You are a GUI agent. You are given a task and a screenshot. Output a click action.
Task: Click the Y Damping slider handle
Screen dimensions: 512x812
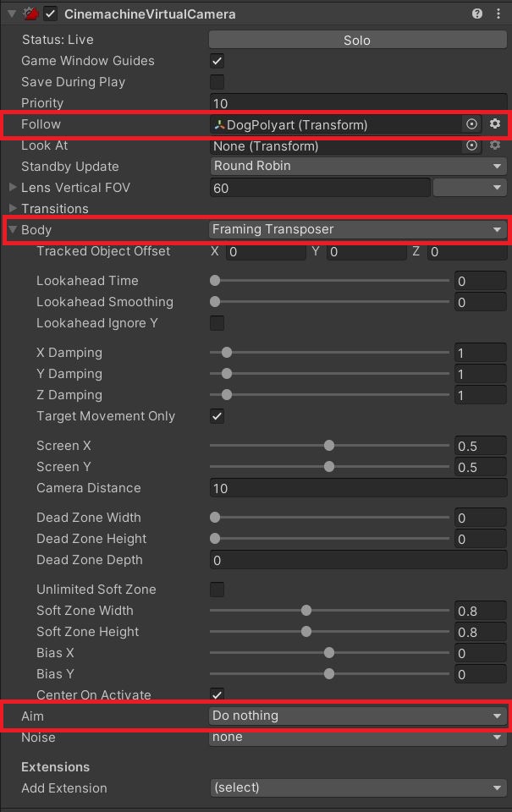(227, 373)
